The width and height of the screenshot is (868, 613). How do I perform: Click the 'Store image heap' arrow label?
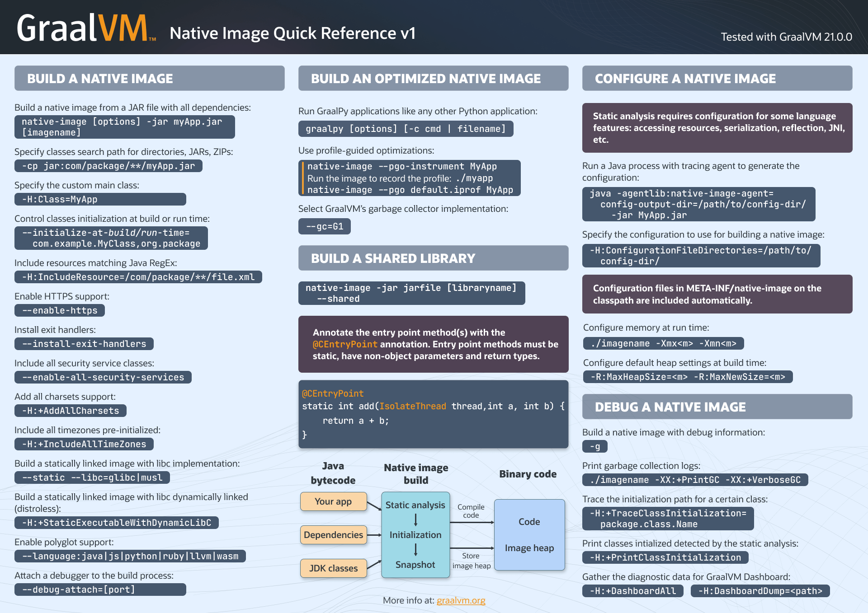tap(471, 561)
